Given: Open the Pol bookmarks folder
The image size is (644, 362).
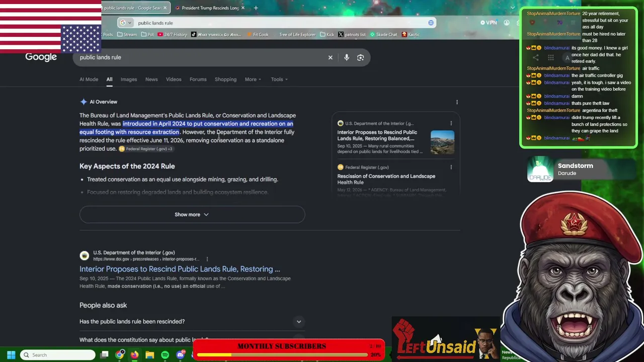Looking at the screenshot, I should [x=147, y=35].
